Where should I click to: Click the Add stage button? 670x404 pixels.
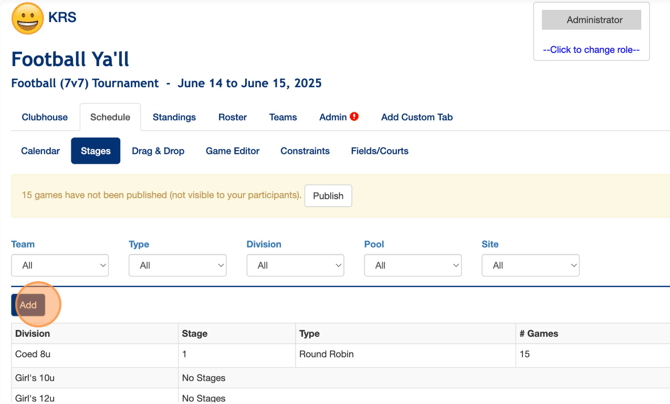click(28, 305)
